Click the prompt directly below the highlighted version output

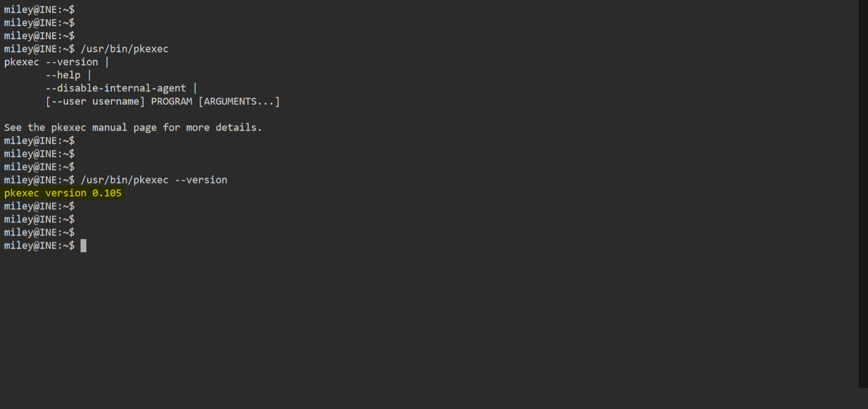click(x=39, y=206)
